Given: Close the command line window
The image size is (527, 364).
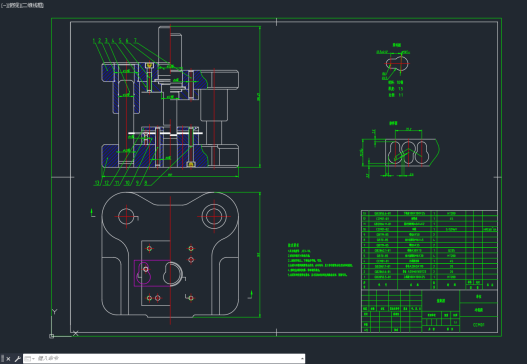Looking at the screenshot, I should (8, 359).
